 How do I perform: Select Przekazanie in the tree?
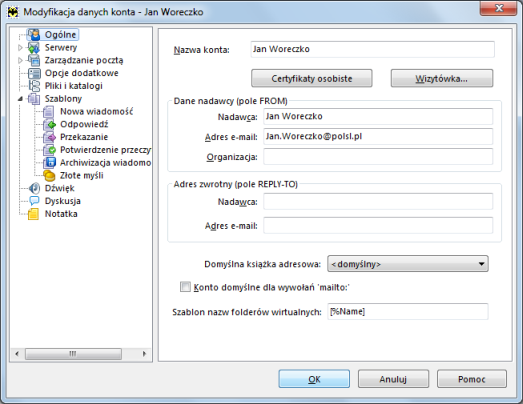point(84,137)
